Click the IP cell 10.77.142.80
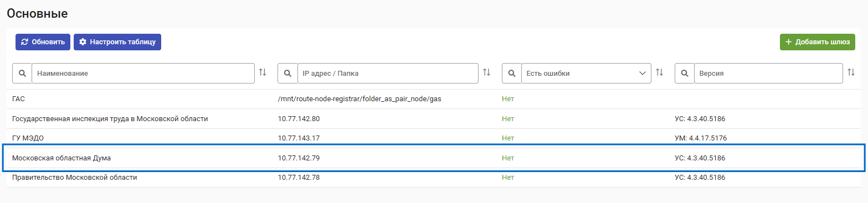The width and height of the screenshot is (868, 203). coord(299,119)
